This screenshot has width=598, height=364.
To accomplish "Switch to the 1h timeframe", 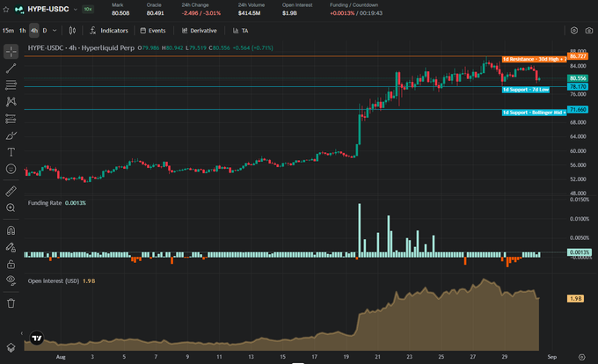I will point(23,31).
